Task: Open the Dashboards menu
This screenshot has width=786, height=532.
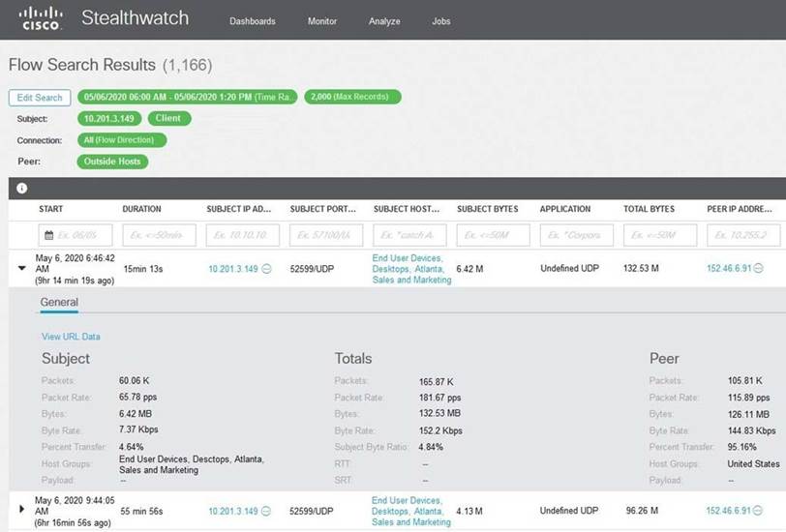Action: click(x=252, y=21)
